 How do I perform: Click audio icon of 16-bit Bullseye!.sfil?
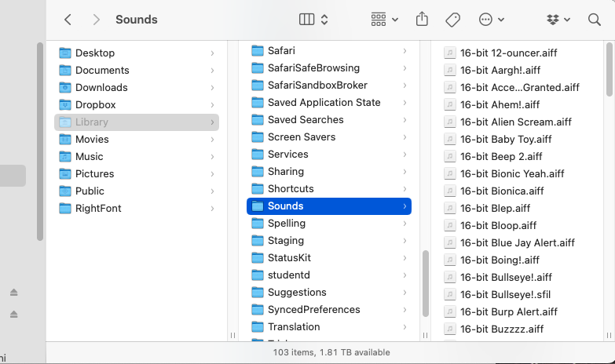coord(450,294)
